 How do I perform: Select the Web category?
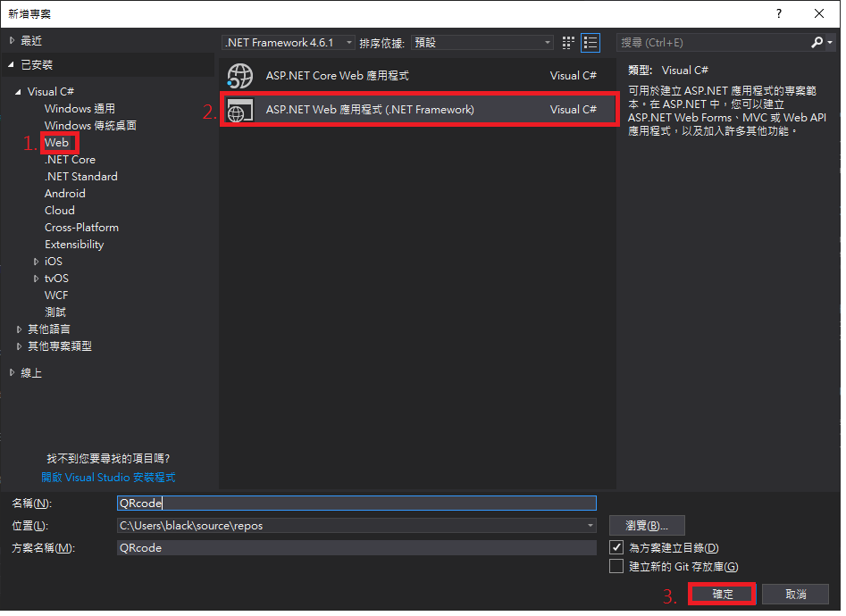56,143
